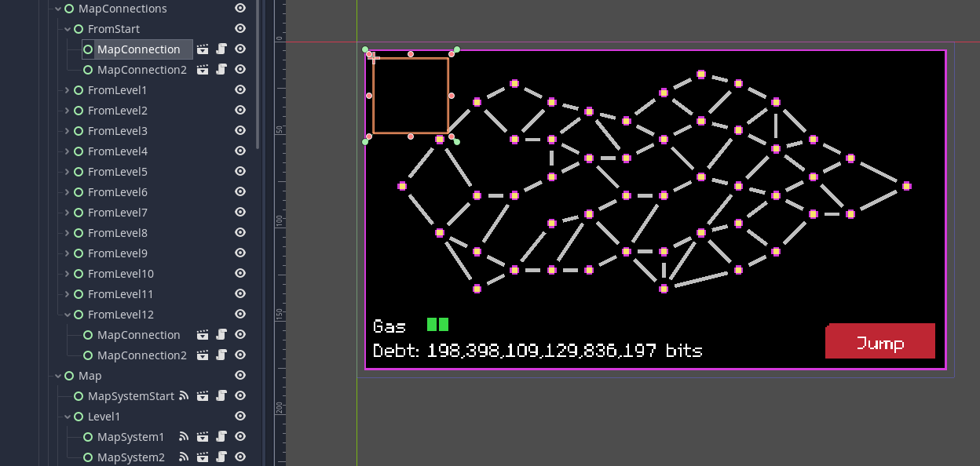Image resolution: width=980 pixels, height=466 pixels.
Task: Click the node type icon of FromLevel5
Action: tap(79, 172)
